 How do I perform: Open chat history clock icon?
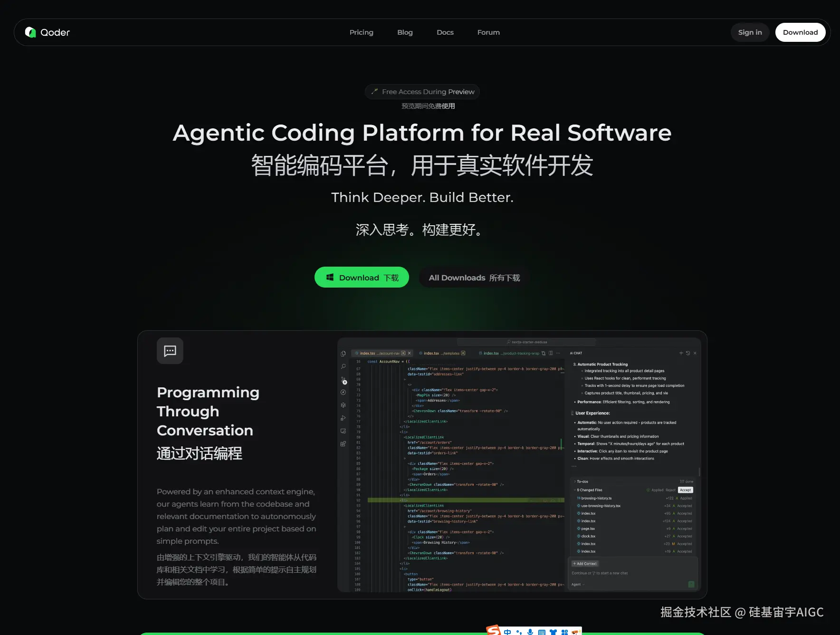click(687, 353)
